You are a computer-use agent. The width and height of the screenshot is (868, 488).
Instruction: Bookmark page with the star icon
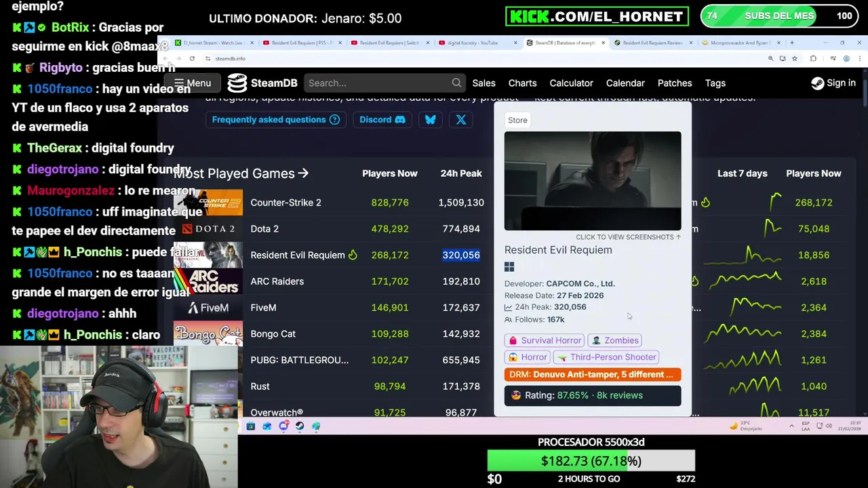(795, 58)
